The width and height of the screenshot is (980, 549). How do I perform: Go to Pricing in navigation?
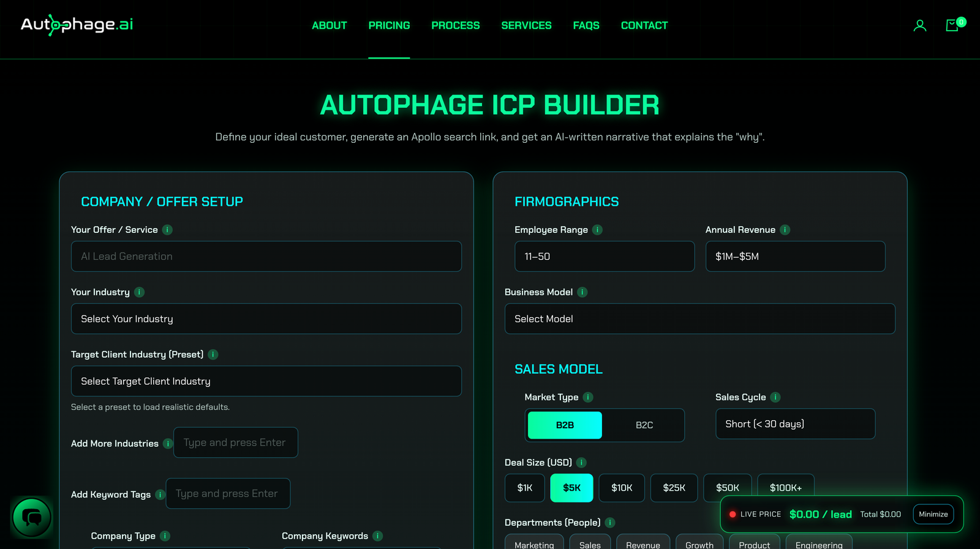pyautogui.click(x=389, y=25)
